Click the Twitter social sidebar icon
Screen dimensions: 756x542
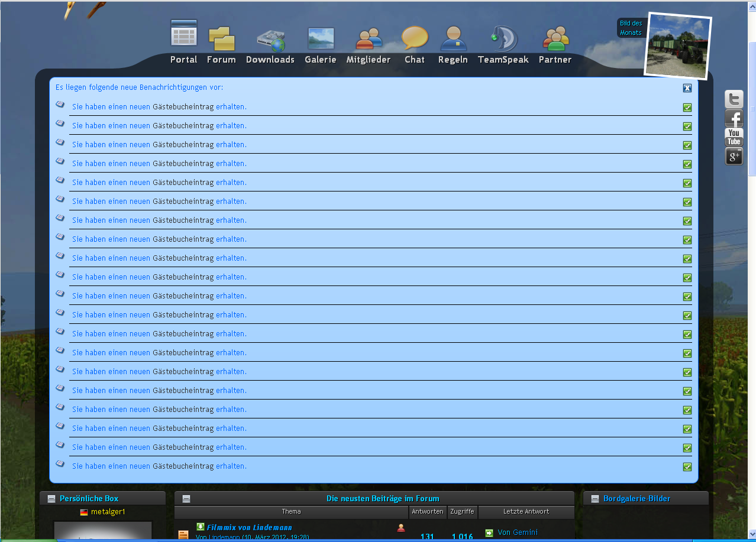(734, 99)
